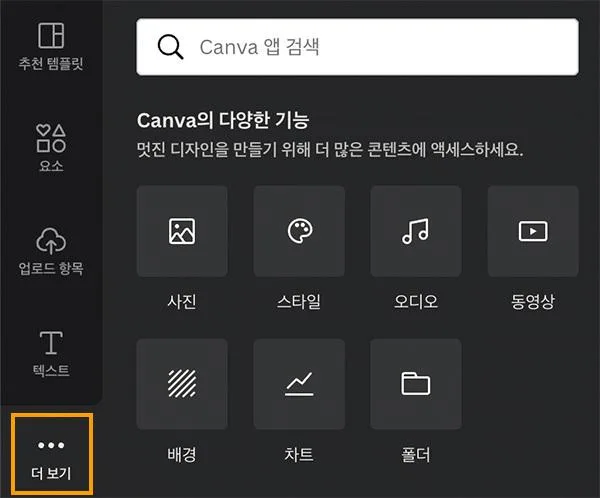
Task: Click the 더 보기 more tab
Action: [52, 454]
